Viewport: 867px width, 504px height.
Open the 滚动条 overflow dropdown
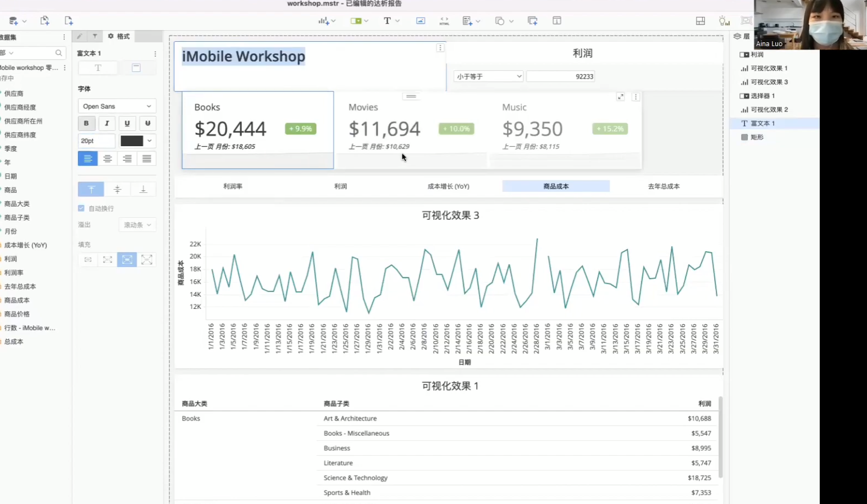click(x=137, y=225)
